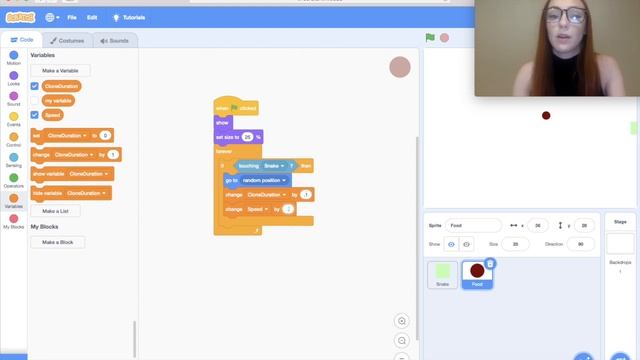Click the sprite name field Food
640x360 pixels.
(473, 225)
